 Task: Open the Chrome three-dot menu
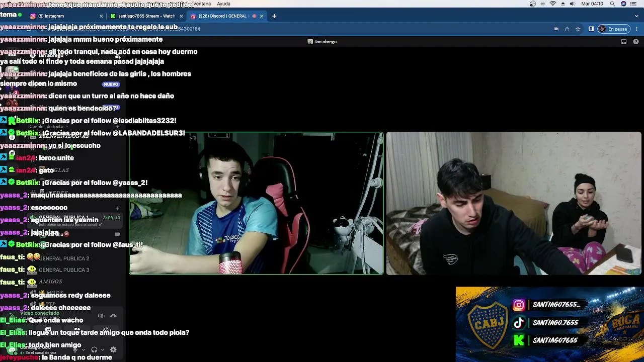[637, 29]
